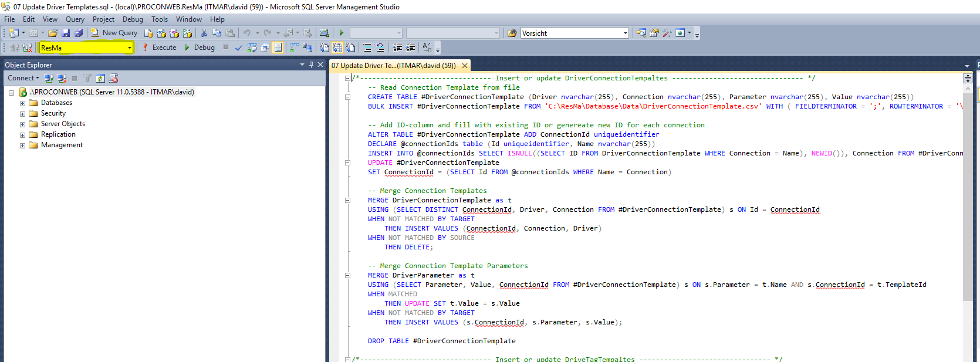Refresh Object Explorer with the refresh icon
Viewport: 980px width, 362px height.
100,79
